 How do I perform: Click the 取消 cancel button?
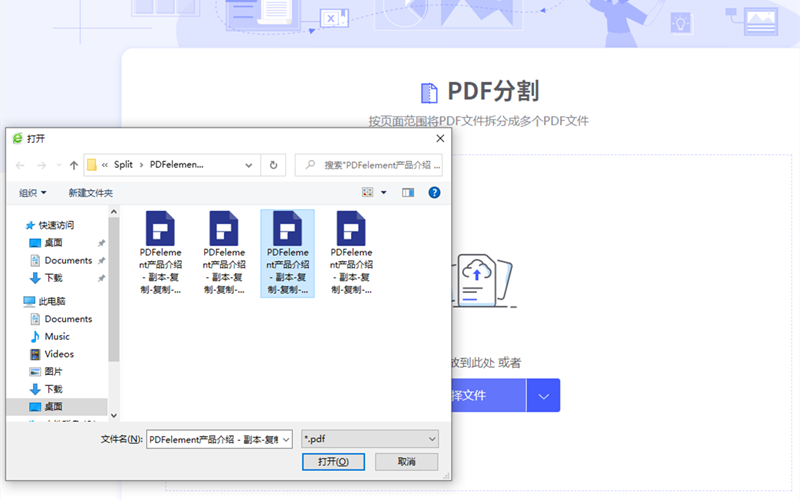pos(406,462)
